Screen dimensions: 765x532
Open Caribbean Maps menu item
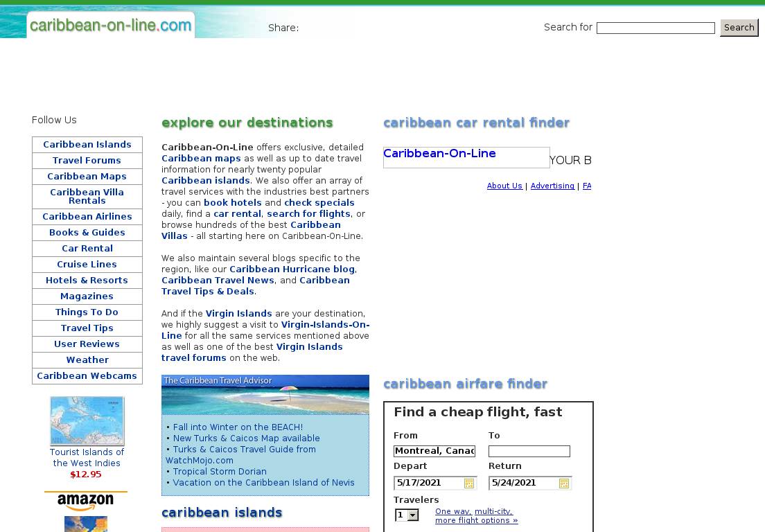coord(87,177)
